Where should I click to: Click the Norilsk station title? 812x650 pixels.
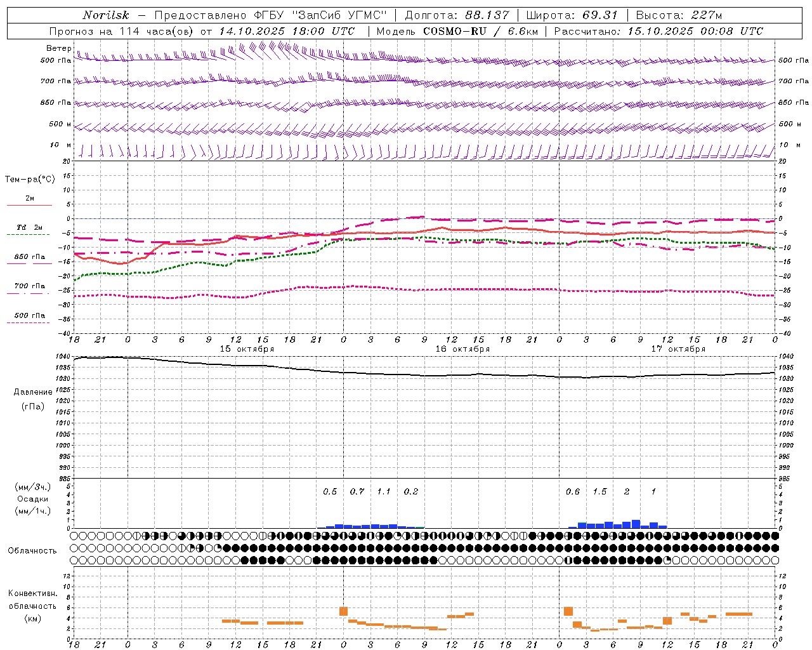106,15
